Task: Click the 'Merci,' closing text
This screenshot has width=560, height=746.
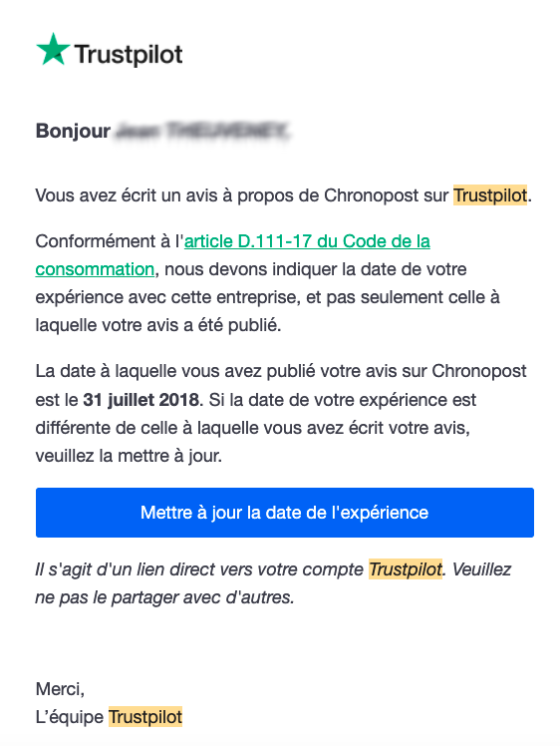Action: (60, 689)
